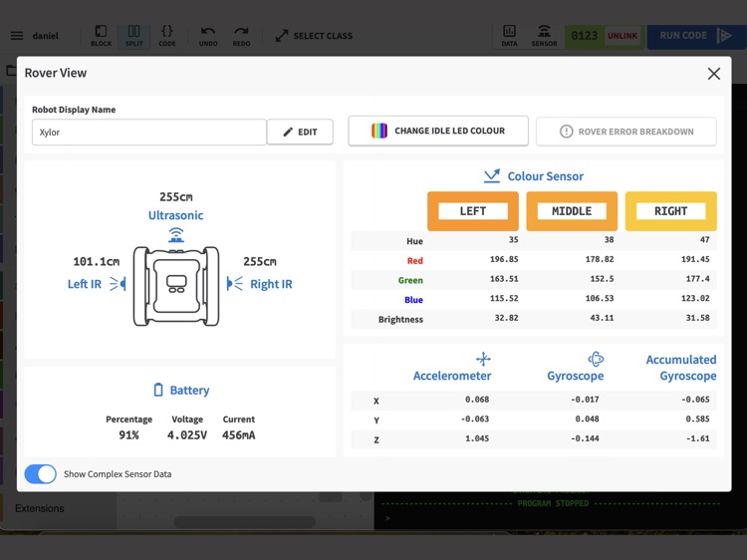Image resolution: width=747 pixels, height=560 pixels.
Task: Click the Accumulated Gyroscope heading
Action: [681, 368]
